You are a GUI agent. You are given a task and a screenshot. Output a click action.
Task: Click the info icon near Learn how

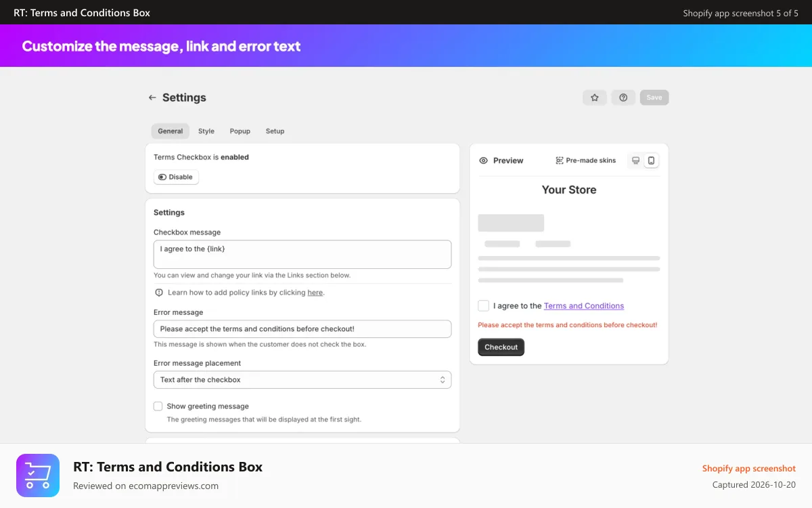[x=159, y=293]
